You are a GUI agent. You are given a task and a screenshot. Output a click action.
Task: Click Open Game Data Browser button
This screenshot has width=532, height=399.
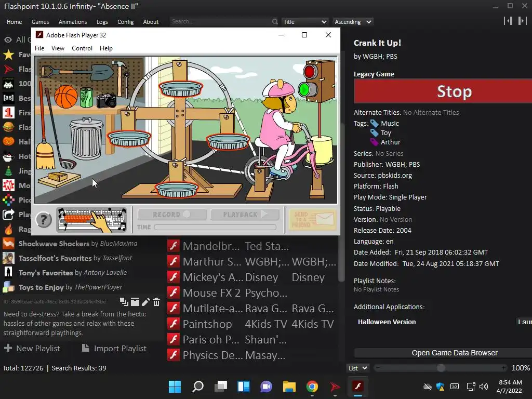pos(443,353)
